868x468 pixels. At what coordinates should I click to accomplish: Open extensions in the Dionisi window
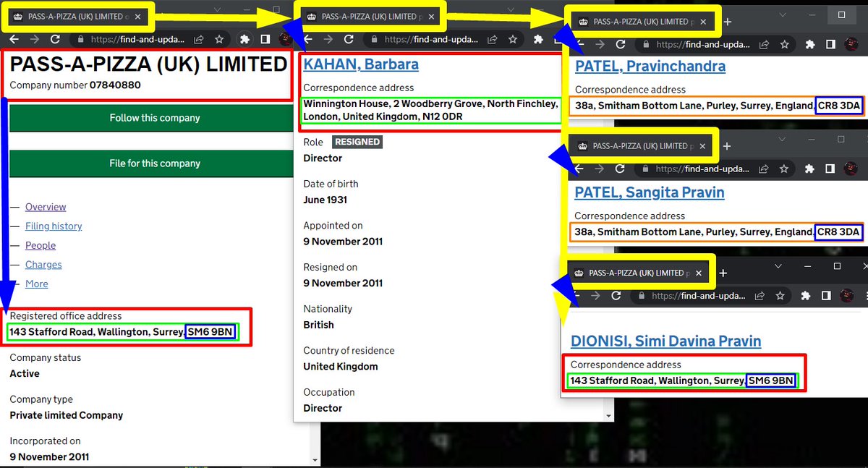(806, 296)
